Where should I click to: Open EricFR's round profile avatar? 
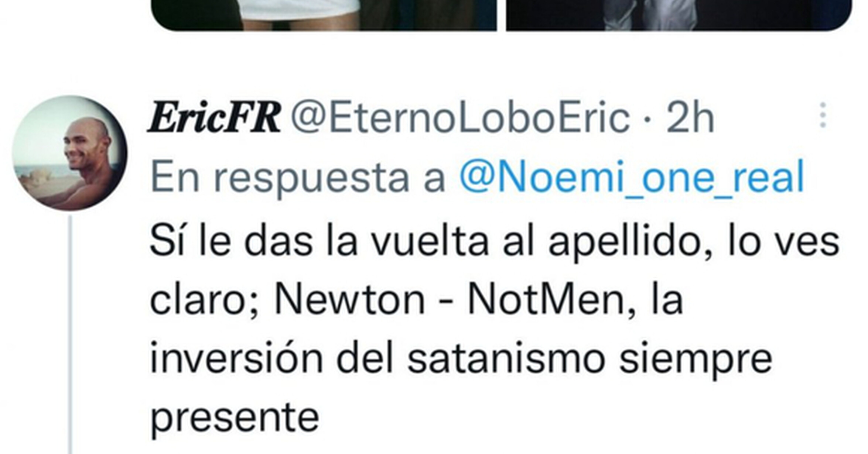coord(70,153)
